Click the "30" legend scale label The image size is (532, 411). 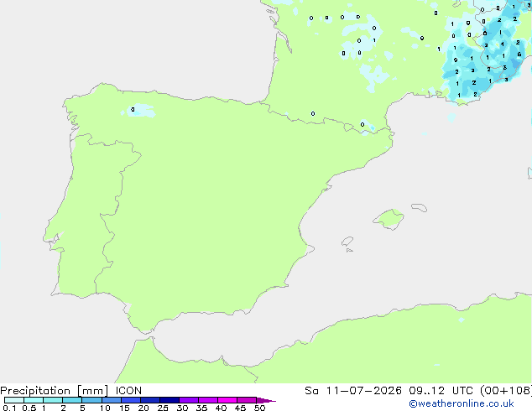click(x=182, y=408)
